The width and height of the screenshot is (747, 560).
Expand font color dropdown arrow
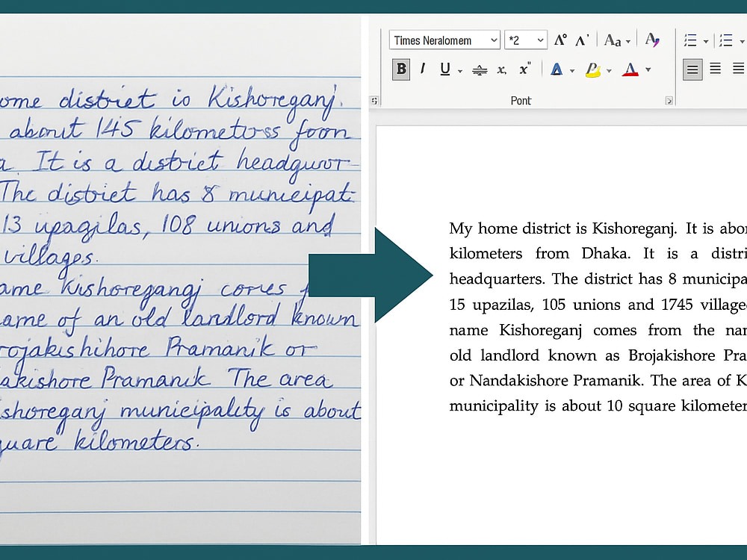(648, 70)
